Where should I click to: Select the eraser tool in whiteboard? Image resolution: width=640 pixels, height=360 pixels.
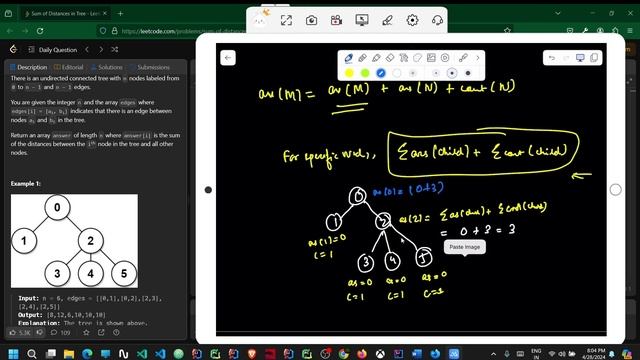[390, 58]
